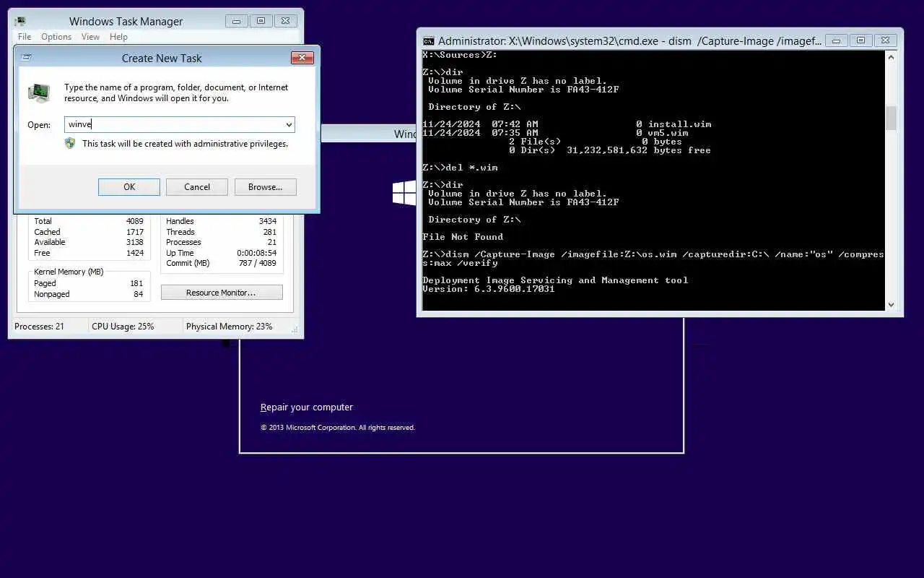Click cmd window scrollbar up arrow

891,56
